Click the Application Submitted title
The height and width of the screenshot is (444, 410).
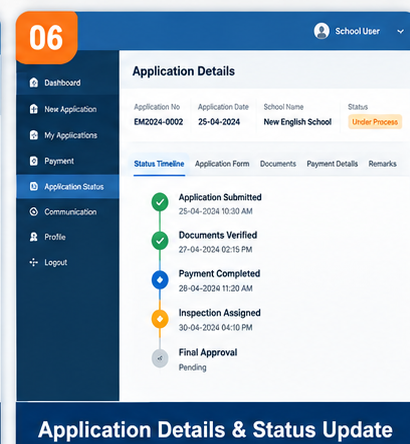(x=220, y=197)
